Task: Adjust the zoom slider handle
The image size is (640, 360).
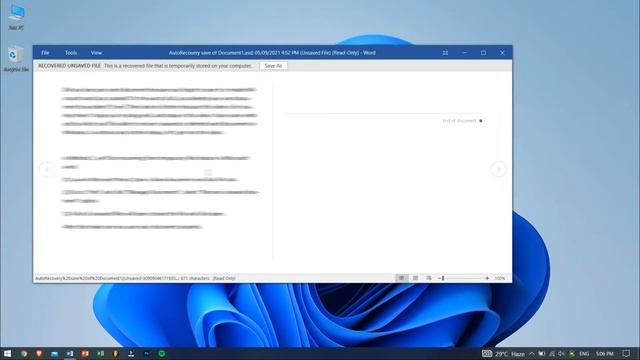Action: pyautogui.click(x=443, y=278)
